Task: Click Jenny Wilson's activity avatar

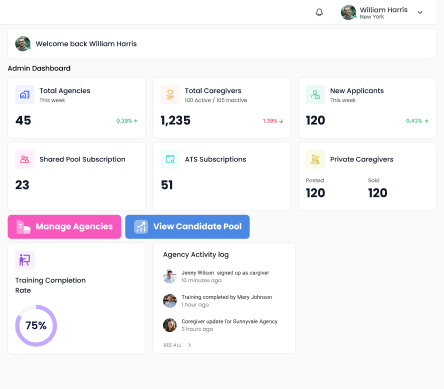Action: click(170, 276)
